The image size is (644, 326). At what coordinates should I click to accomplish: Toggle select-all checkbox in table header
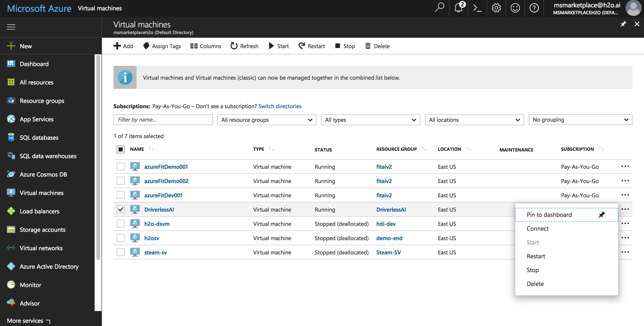point(120,149)
